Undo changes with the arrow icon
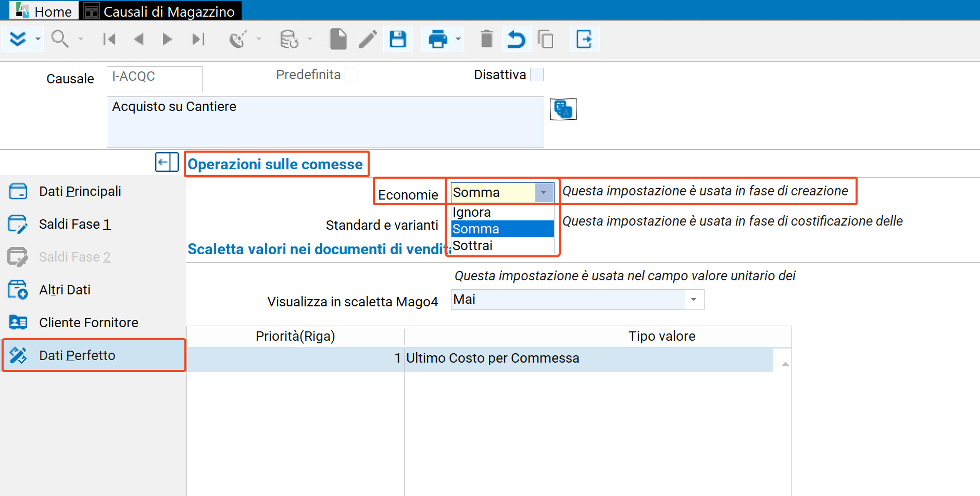 point(516,39)
